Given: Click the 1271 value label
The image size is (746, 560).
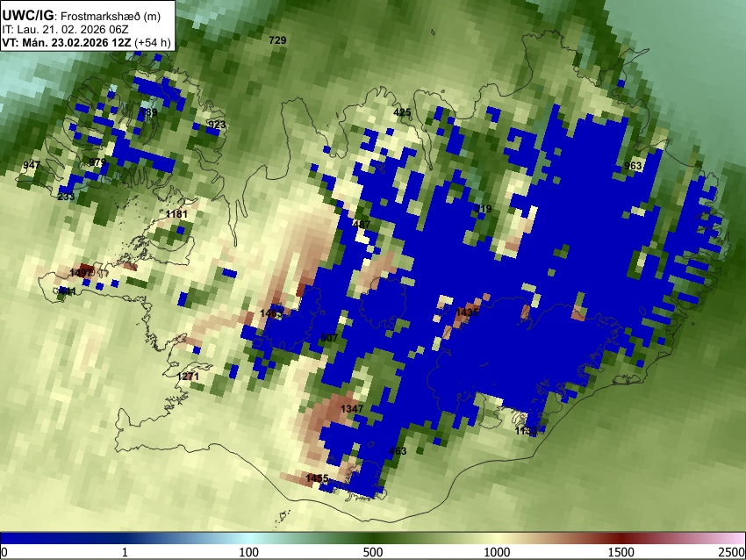Looking at the screenshot, I should (188, 377).
